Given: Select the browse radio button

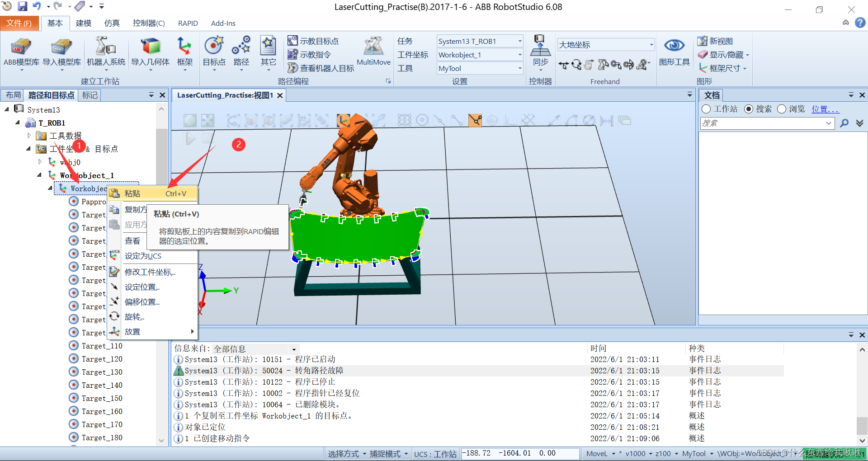Looking at the screenshot, I should 782,109.
